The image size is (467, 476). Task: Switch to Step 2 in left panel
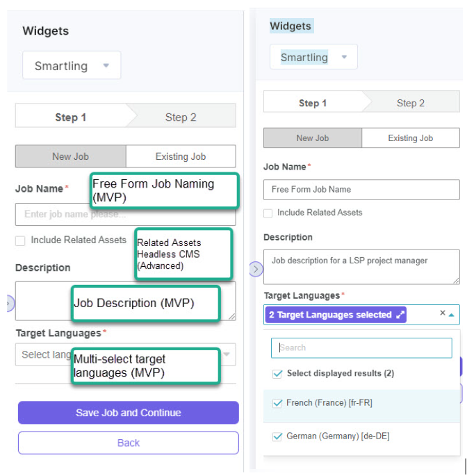click(x=181, y=117)
